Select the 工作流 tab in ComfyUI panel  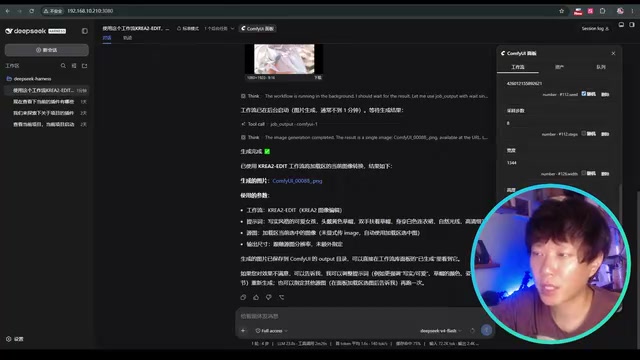point(518,67)
